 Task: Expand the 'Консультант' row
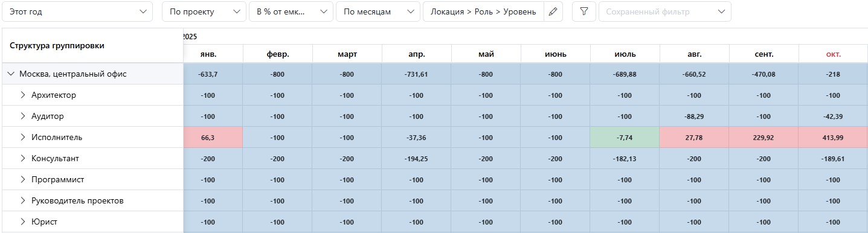point(23,159)
